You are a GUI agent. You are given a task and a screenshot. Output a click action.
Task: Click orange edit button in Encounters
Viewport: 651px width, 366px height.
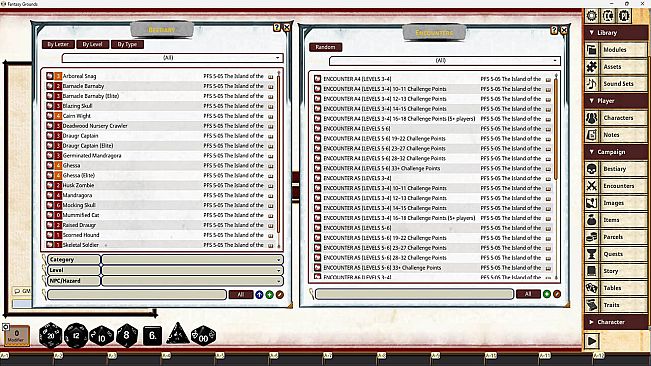tap(557, 294)
